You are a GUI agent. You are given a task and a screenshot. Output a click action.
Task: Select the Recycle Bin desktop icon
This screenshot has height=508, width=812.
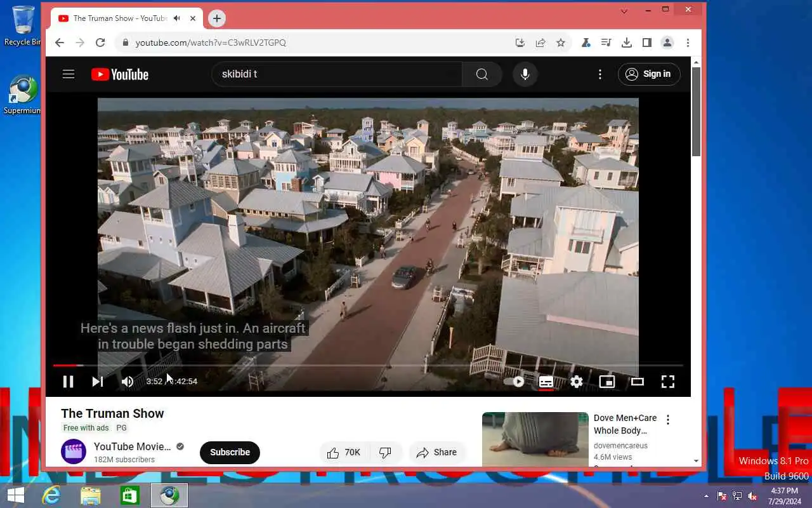click(23, 25)
